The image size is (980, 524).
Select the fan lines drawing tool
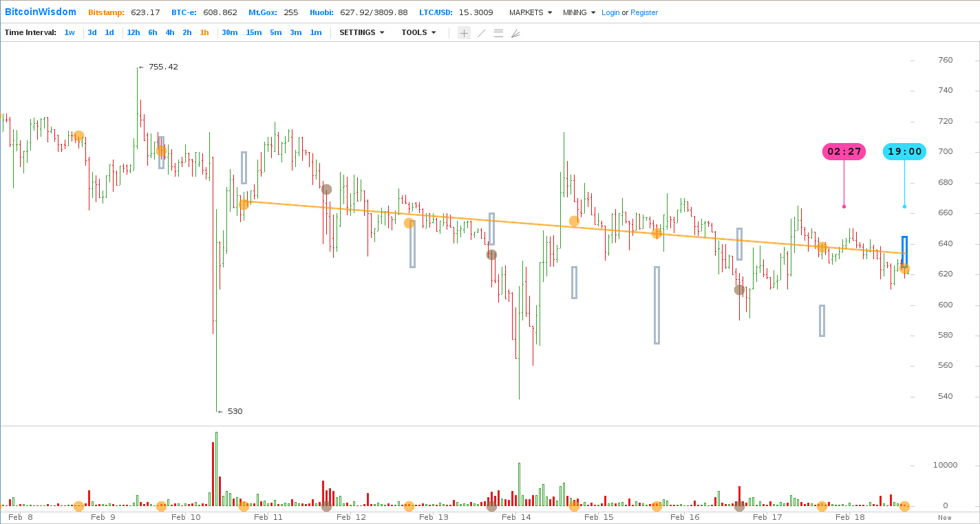[515, 33]
